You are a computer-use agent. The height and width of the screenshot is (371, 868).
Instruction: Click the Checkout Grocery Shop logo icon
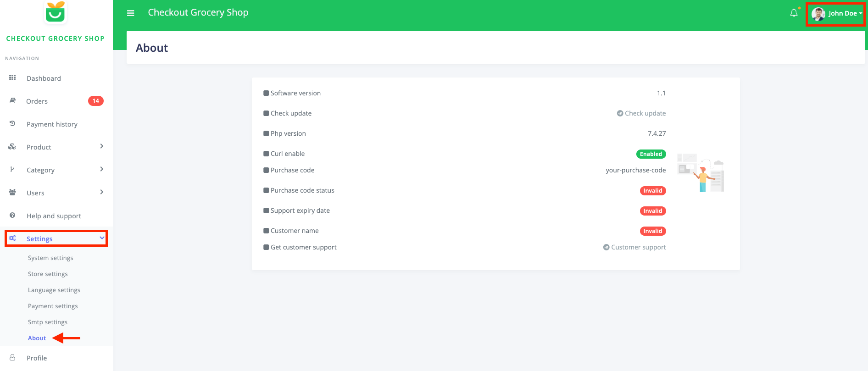click(55, 12)
